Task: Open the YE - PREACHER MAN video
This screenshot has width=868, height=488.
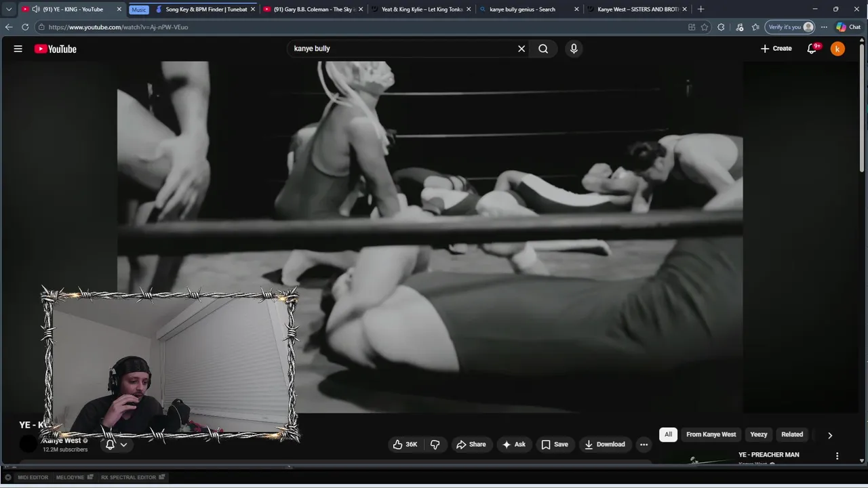Action: [x=768, y=455]
